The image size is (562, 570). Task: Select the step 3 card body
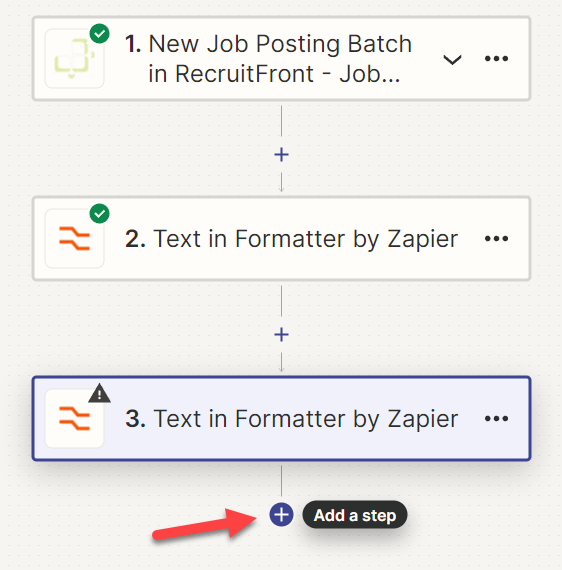[281, 418]
